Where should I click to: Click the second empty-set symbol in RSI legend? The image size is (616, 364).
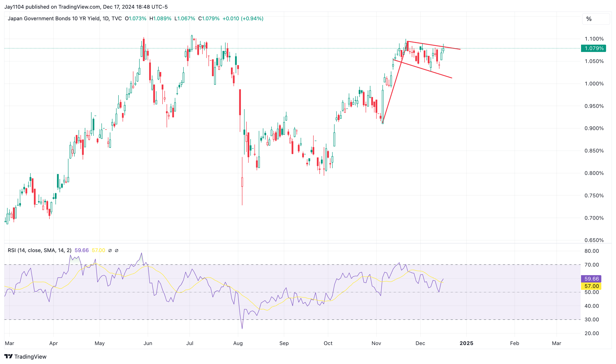[x=117, y=250]
